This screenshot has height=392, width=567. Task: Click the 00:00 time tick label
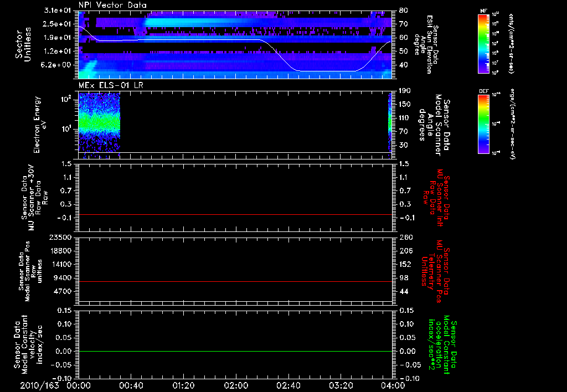79,385
